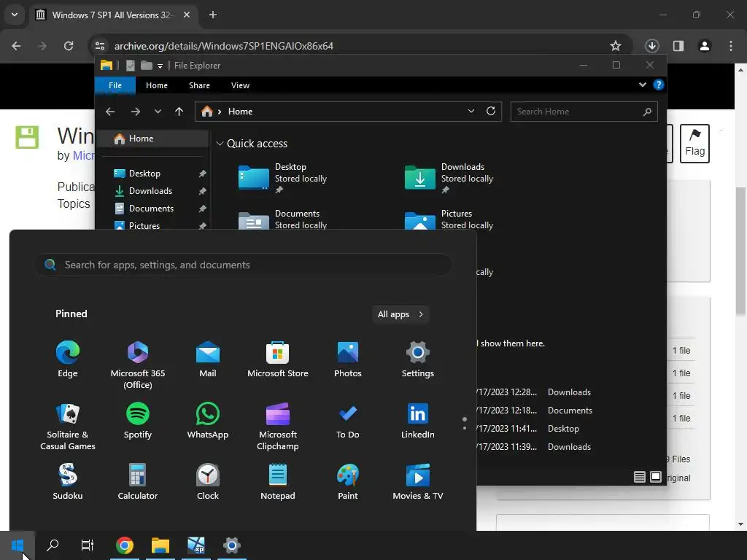Open the To Do app

(x=348, y=421)
